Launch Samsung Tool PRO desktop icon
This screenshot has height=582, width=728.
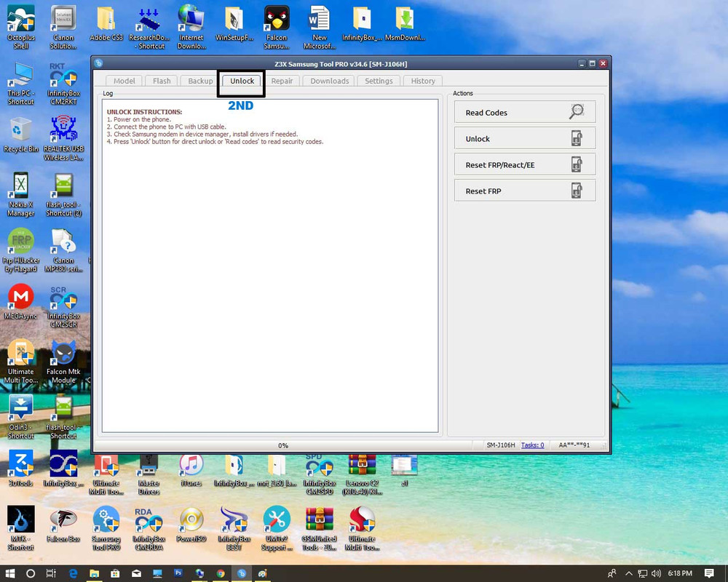tap(106, 528)
